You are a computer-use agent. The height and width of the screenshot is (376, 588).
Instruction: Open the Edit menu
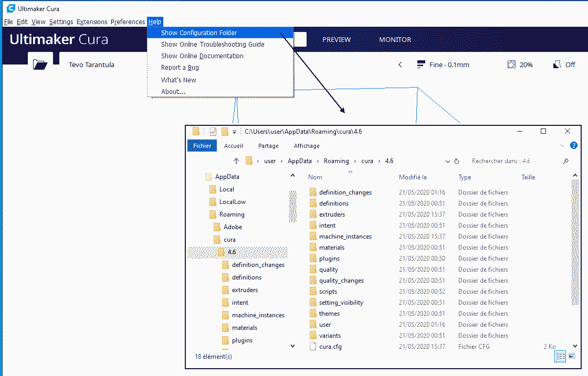coord(22,22)
